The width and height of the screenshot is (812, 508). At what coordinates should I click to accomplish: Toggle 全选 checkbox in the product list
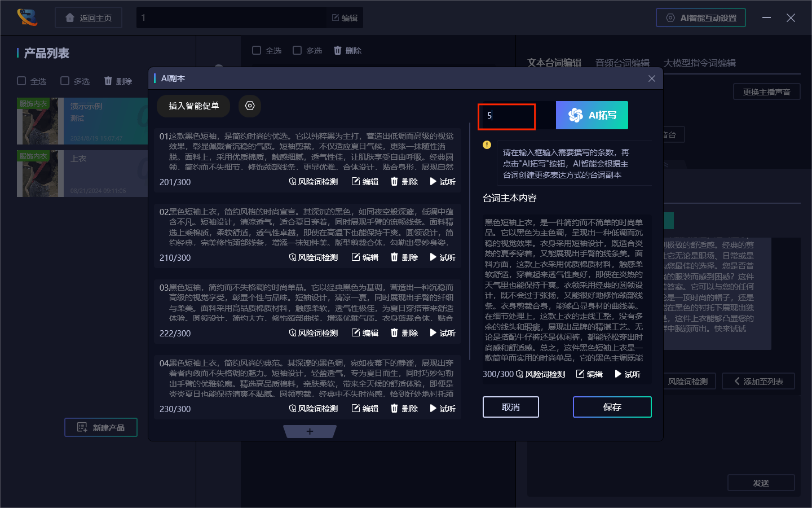(x=21, y=81)
